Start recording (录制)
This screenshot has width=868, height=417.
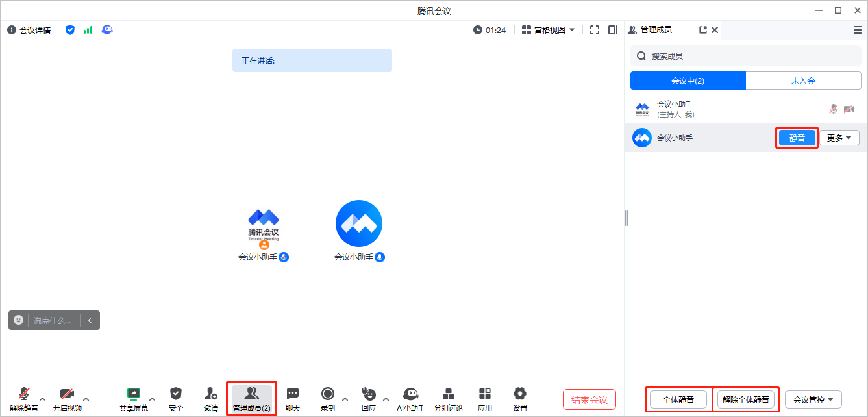(x=328, y=399)
